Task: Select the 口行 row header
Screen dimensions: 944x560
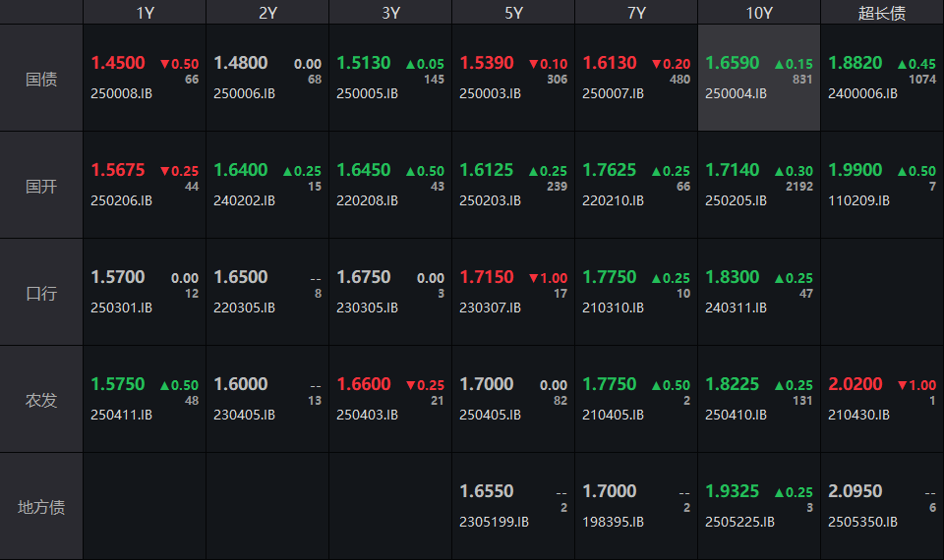Action: [41, 293]
